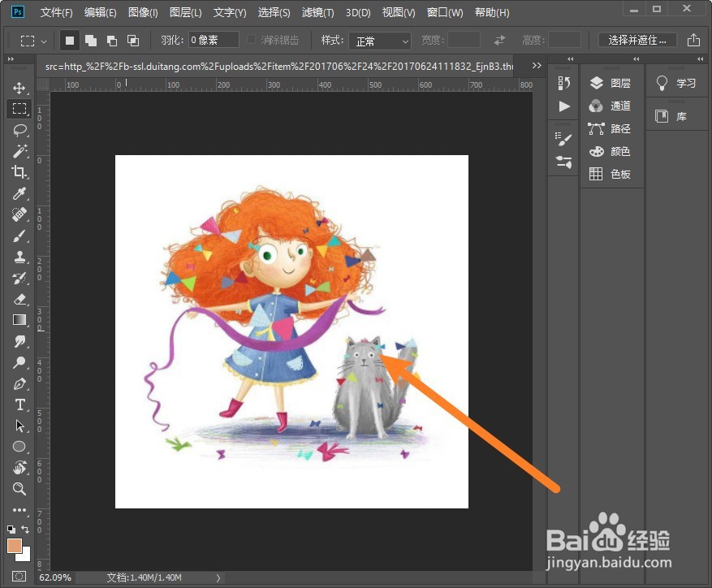Toggle Quick Mask mode icon
The height and width of the screenshot is (588, 712).
[x=19, y=577]
